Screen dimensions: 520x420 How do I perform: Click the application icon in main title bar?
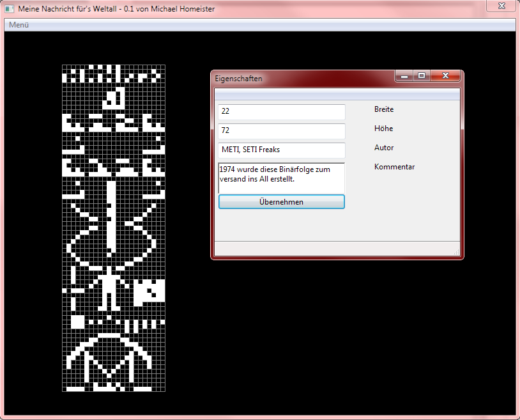coord(10,10)
